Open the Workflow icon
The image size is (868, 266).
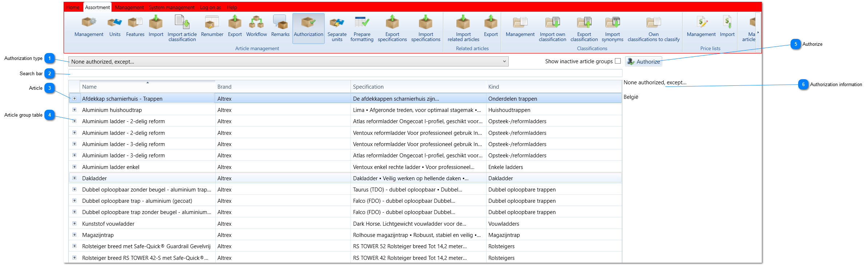tap(256, 26)
